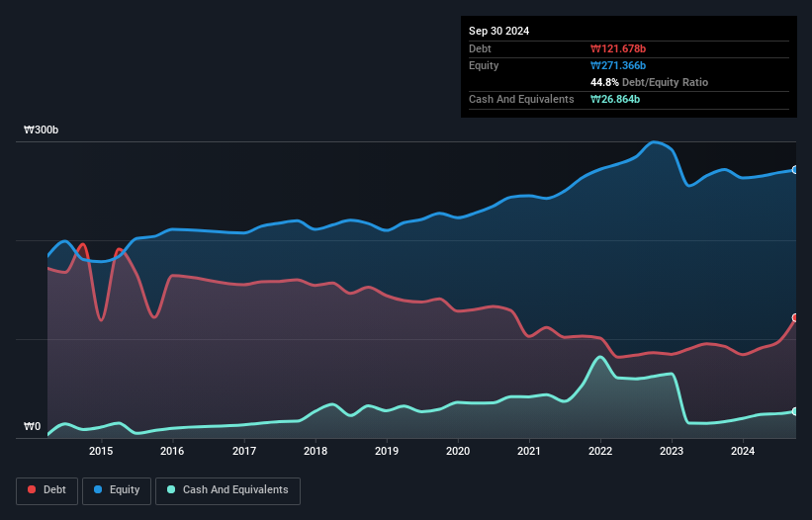Click the Equity row label in tooltip
This screenshot has width=812, height=520.
(x=484, y=65)
